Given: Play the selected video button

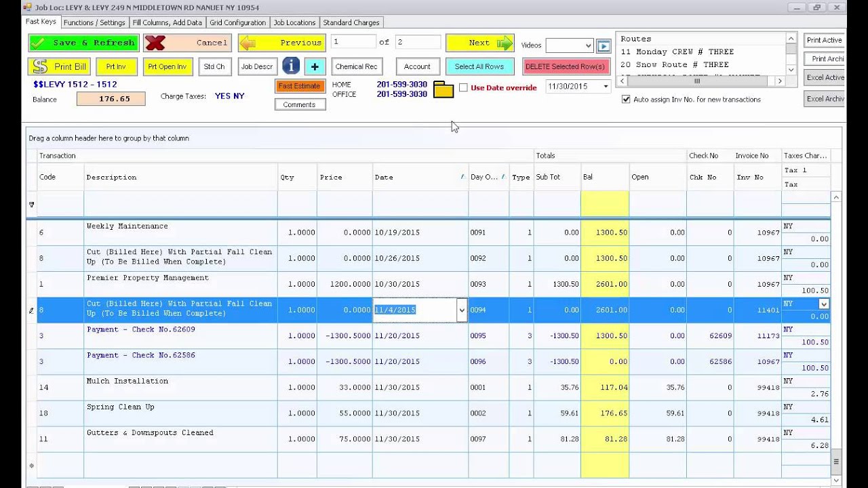Looking at the screenshot, I should click(604, 45).
